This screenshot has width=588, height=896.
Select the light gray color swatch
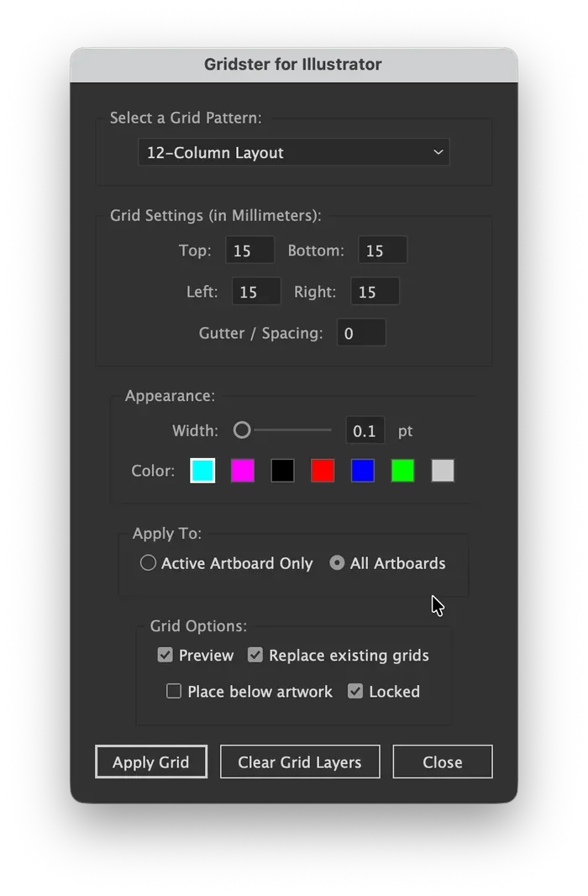tap(443, 471)
